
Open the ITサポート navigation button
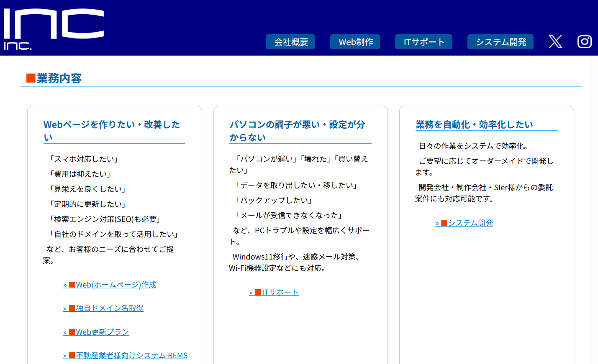tap(423, 41)
